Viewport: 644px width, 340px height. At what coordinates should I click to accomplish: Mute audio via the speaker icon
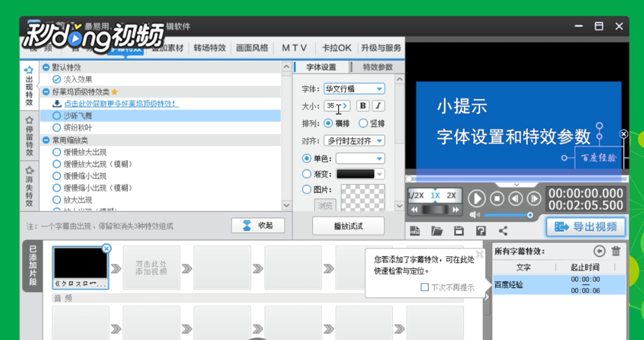coord(474,215)
